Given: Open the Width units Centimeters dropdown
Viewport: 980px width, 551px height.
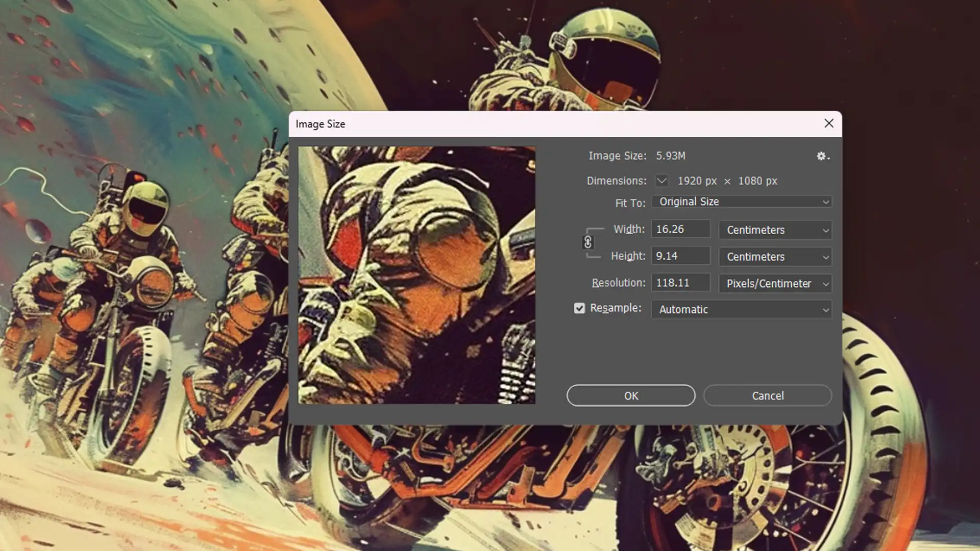Looking at the screenshot, I should click(x=775, y=230).
